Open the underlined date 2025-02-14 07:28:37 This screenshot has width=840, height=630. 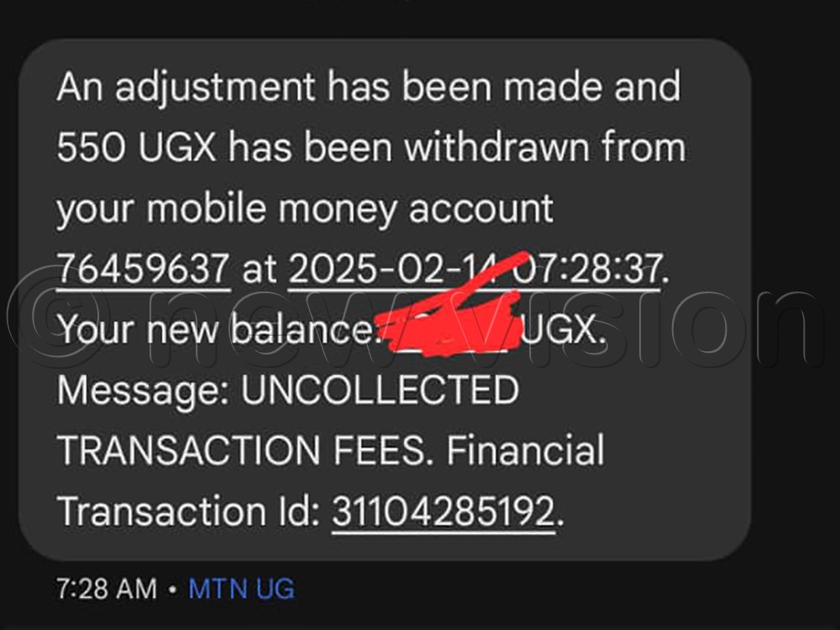pos(475,269)
